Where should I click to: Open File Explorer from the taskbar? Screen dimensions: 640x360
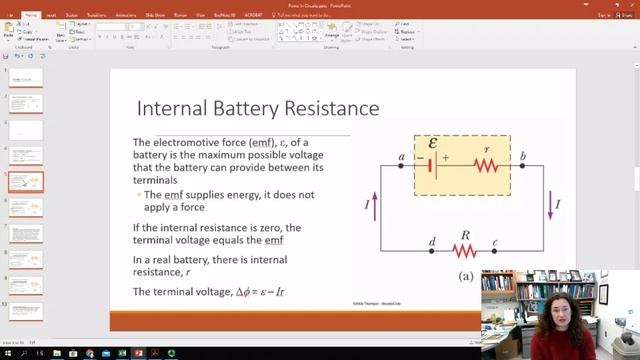point(57,353)
